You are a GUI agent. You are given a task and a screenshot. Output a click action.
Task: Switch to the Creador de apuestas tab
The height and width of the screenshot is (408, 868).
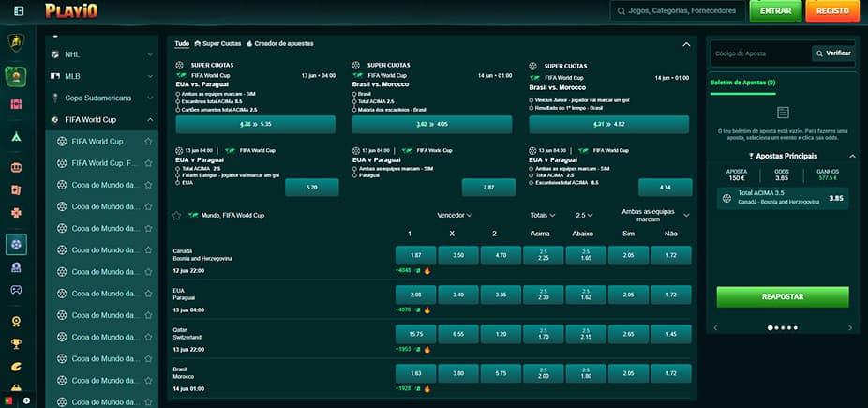(x=280, y=43)
